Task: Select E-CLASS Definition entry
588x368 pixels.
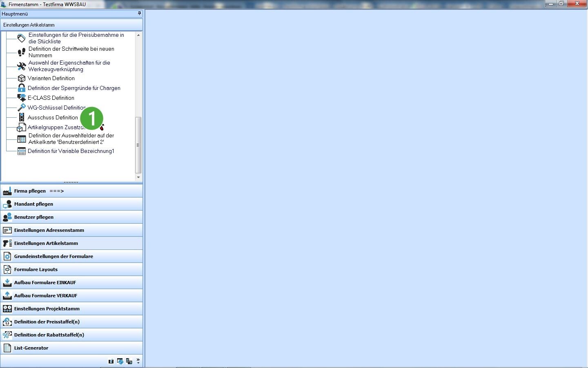Action: [x=51, y=98]
